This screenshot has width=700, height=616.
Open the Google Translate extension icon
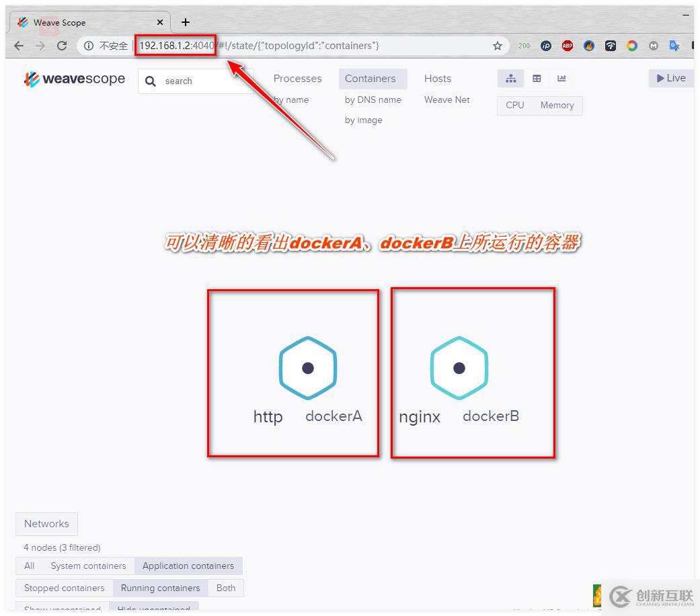674,46
